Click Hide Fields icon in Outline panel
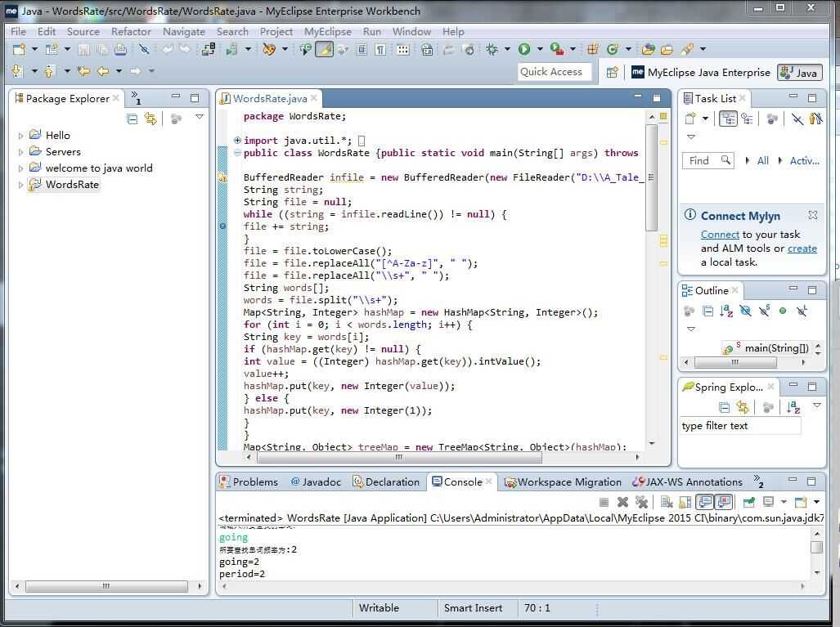Screen dimensions: 840x627 click(745, 311)
